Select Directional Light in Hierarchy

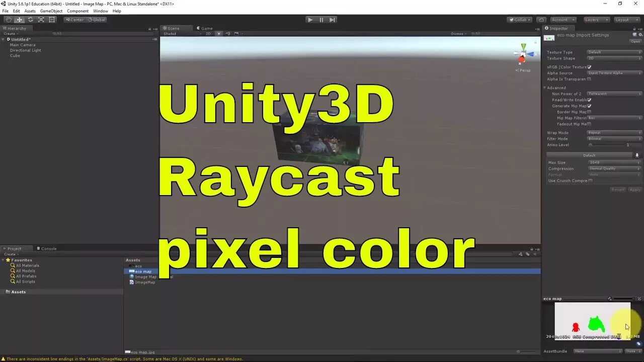(26, 50)
